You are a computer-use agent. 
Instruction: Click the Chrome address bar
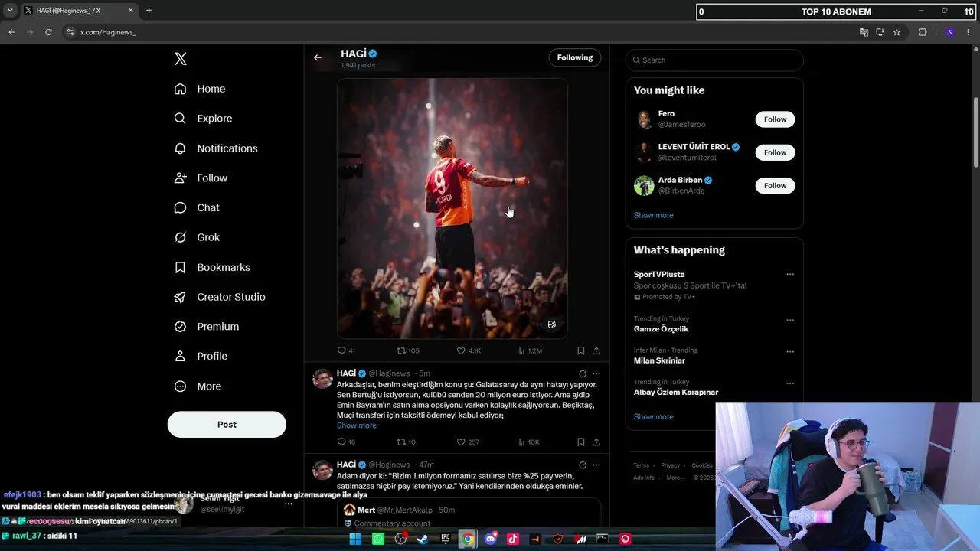[x=458, y=32]
